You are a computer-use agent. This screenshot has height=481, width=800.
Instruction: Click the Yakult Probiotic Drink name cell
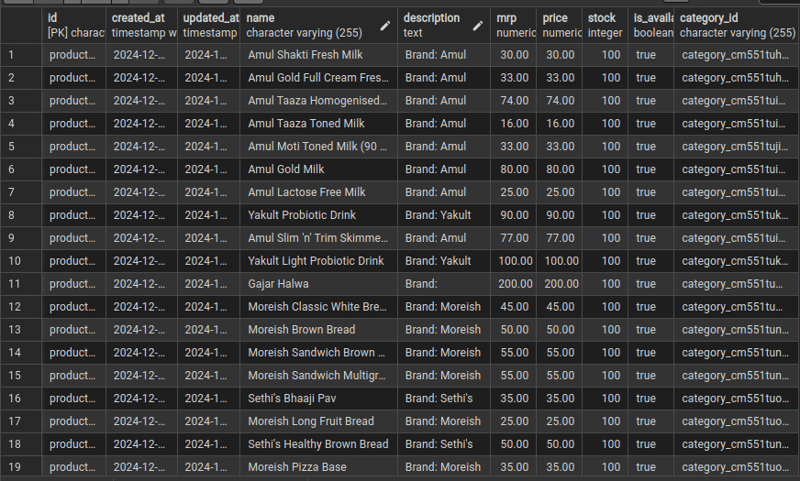[x=318, y=215]
